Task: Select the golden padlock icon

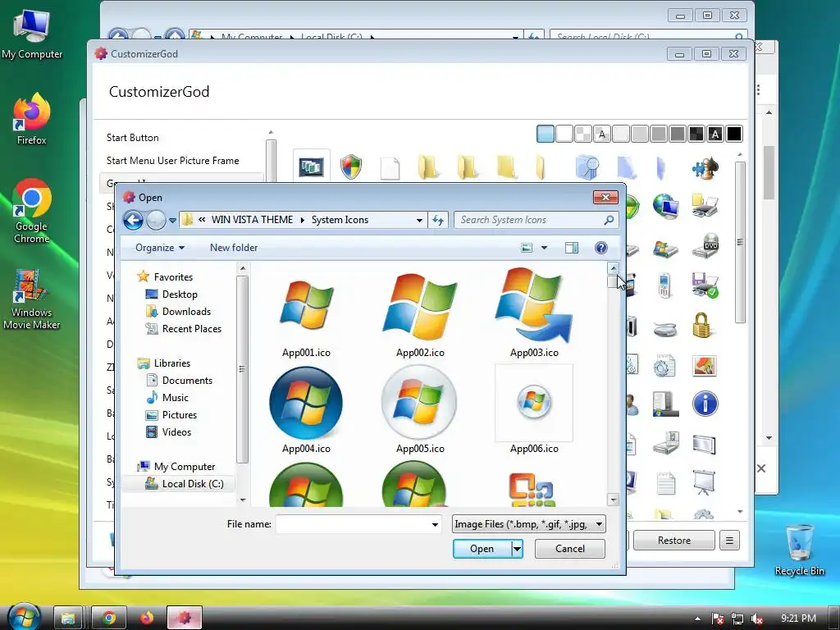Action: (701, 325)
